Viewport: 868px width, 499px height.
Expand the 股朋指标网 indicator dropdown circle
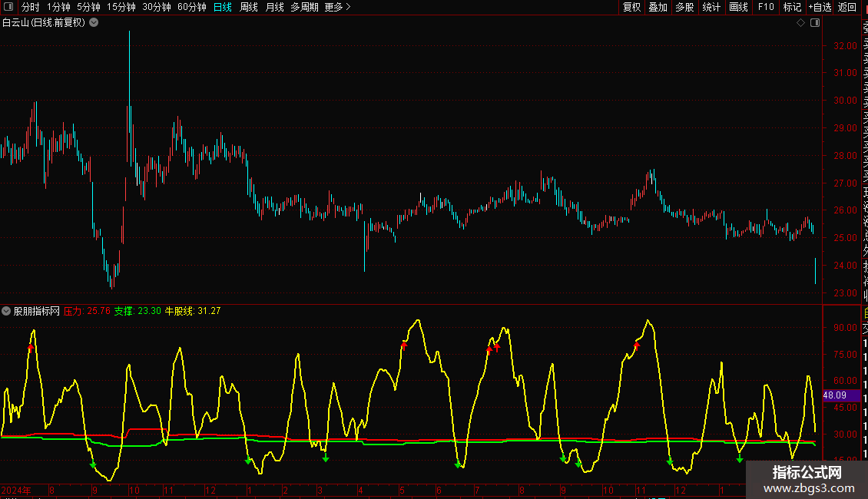pyautogui.click(x=6, y=311)
